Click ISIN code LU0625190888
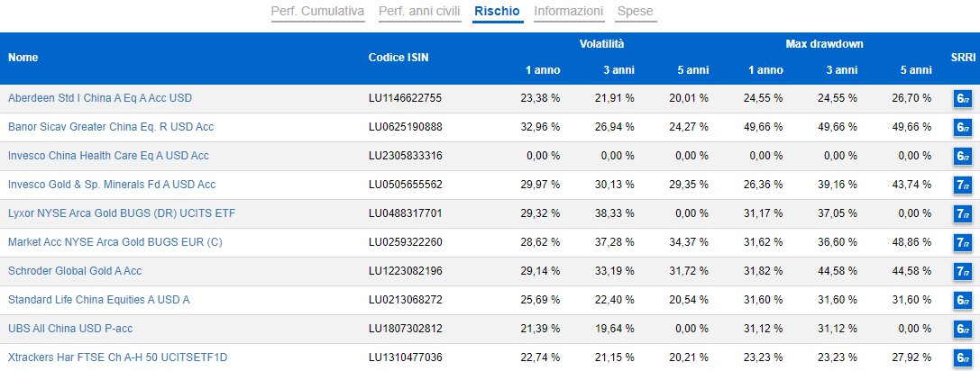The image size is (980, 371). pyautogui.click(x=405, y=127)
